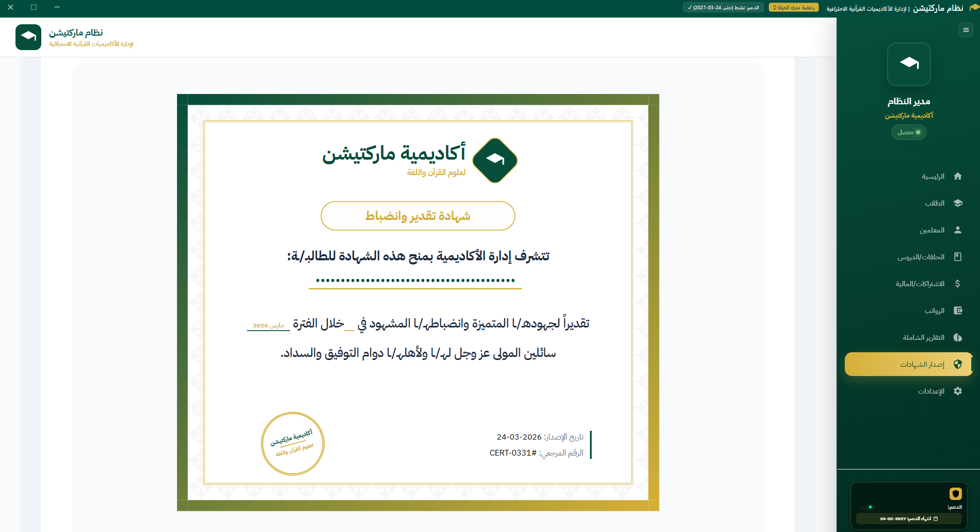Click the أكاديمية ماركتيشن label under profile
The width and height of the screenshot is (980, 532).
[x=909, y=116]
